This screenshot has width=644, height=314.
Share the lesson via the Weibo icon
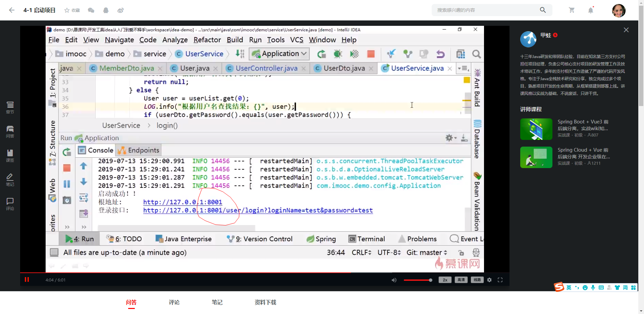pyautogui.click(x=120, y=10)
